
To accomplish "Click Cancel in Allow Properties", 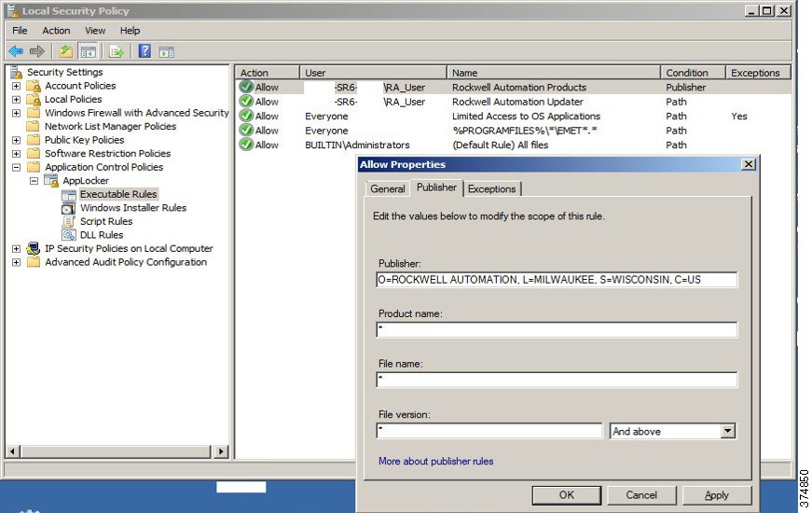I will pos(641,495).
